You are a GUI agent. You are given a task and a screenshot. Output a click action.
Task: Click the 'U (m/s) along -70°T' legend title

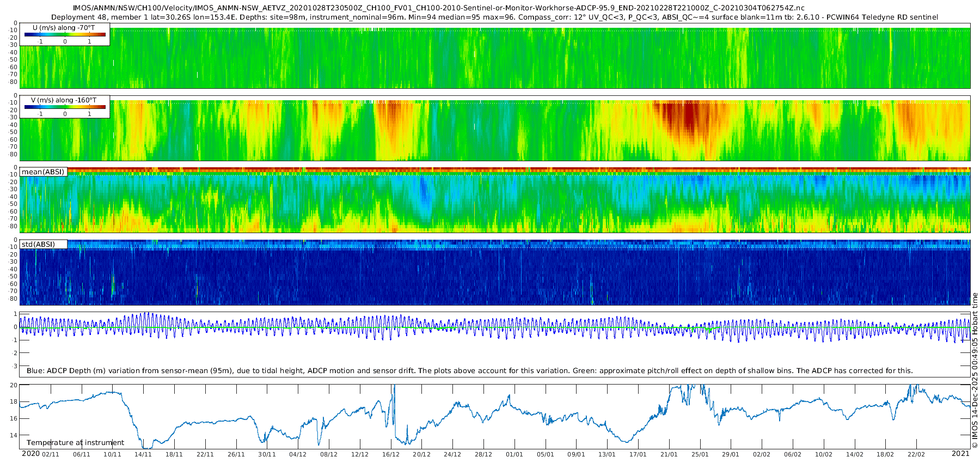coord(64,27)
